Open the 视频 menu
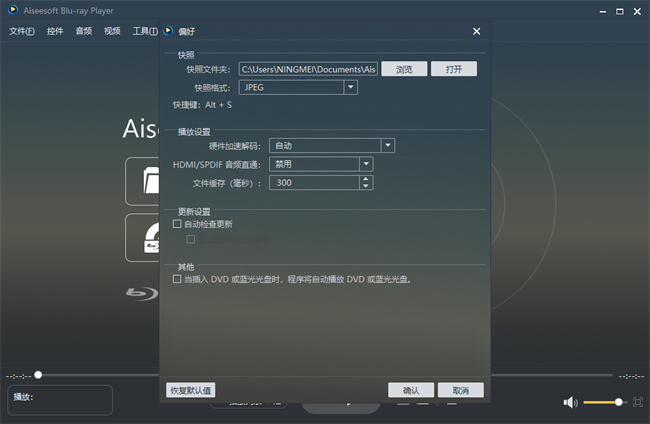 point(112,31)
